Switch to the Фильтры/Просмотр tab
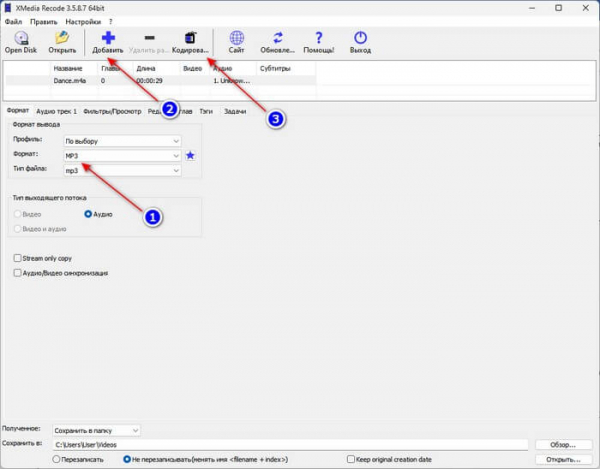Image resolution: width=600 pixels, height=469 pixels. point(112,111)
